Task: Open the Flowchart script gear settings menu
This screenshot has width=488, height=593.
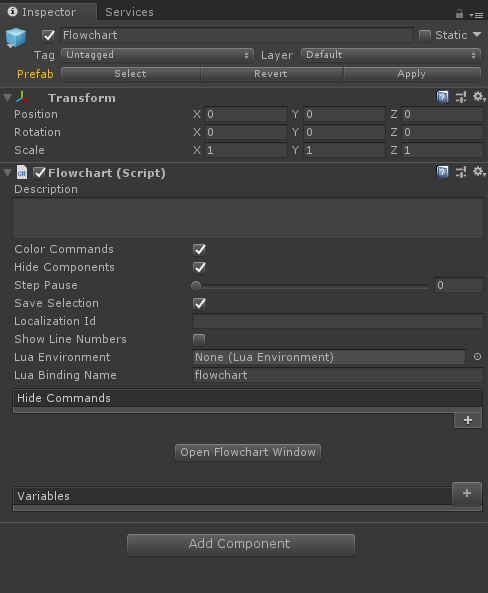Action: click(x=479, y=172)
